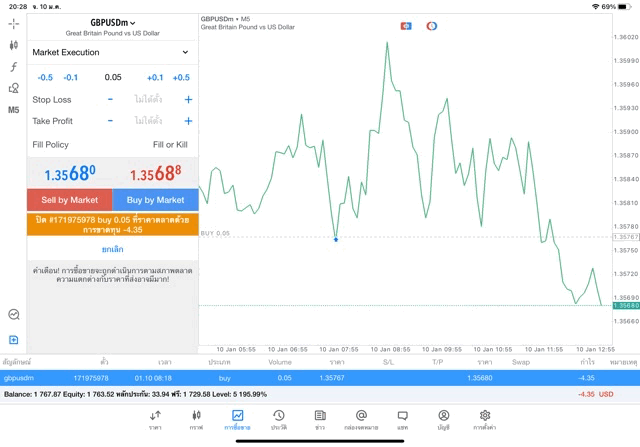Open chart type candlestick icon
The height and width of the screenshot is (447, 640).
tap(13, 45)
